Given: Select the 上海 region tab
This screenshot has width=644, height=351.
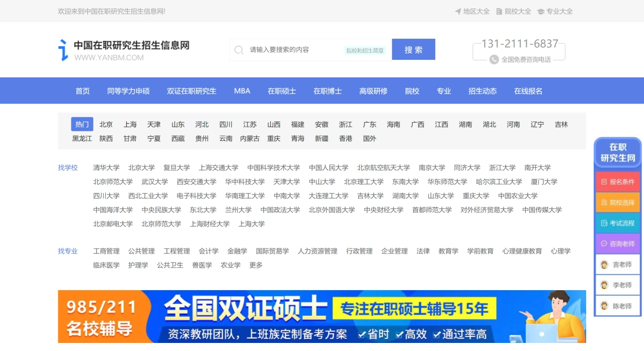Looking at the screenshot, I should (130, 124).
